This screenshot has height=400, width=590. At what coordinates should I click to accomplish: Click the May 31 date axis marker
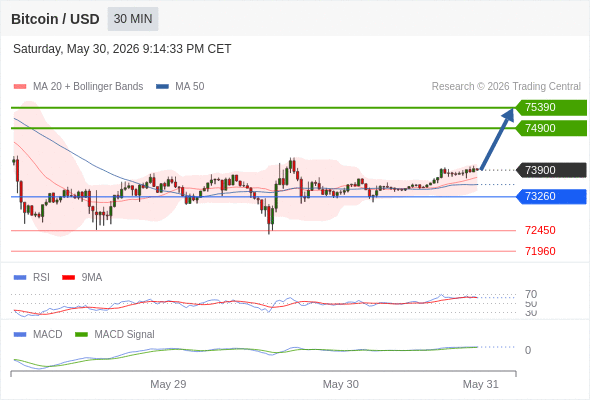click(x=481, y=384)
